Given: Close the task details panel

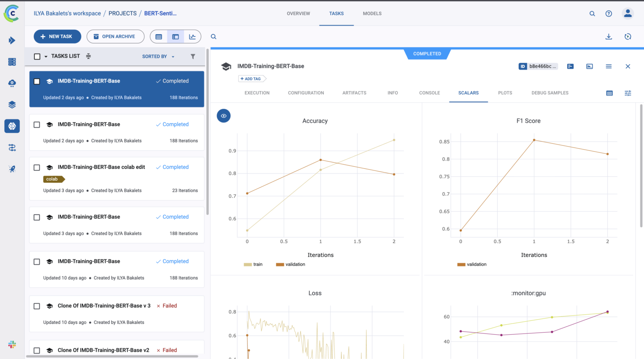Looking at the screenshot, I should (x=628, y=66).
